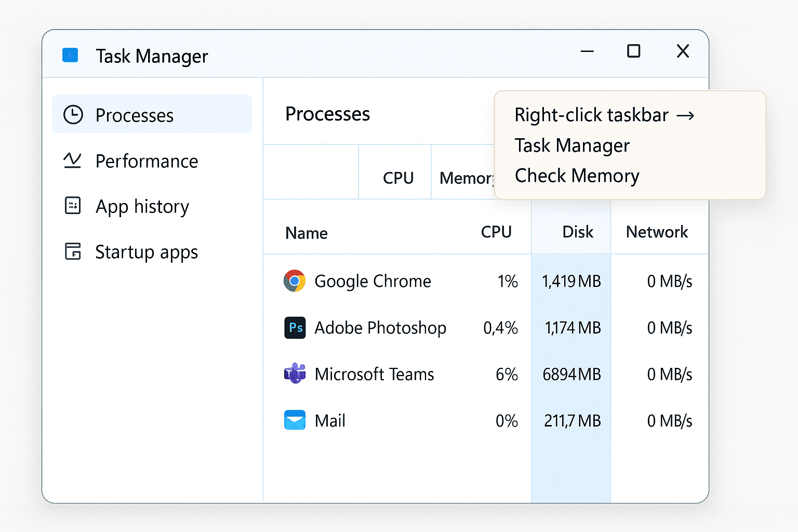Select the Google Chrome process name
The width and height of the screenshot is (798, 532).
pos(373,281)
